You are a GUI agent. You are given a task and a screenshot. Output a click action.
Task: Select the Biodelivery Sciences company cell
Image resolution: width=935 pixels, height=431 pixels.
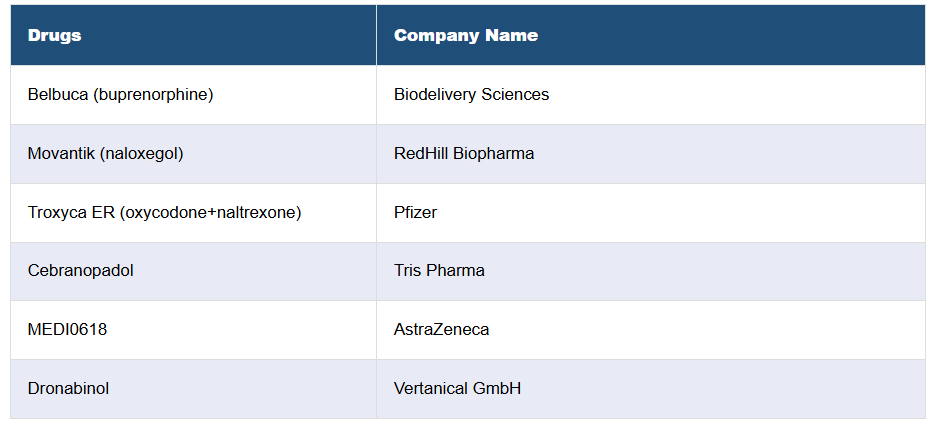pos(471,95)
